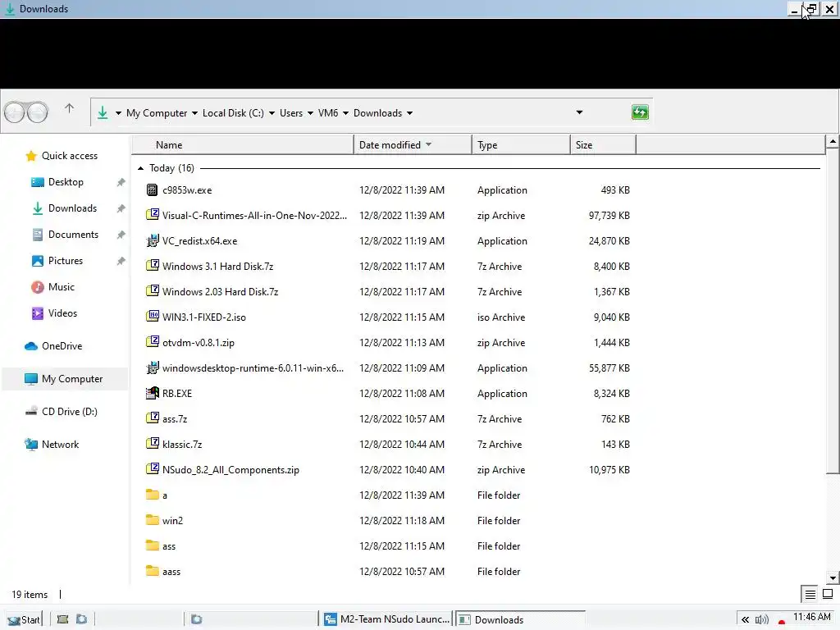The width and height of the screenshot is (840, 630).
Task: Click the vertical scrollbar thumb
Action: tap(832, 312)
